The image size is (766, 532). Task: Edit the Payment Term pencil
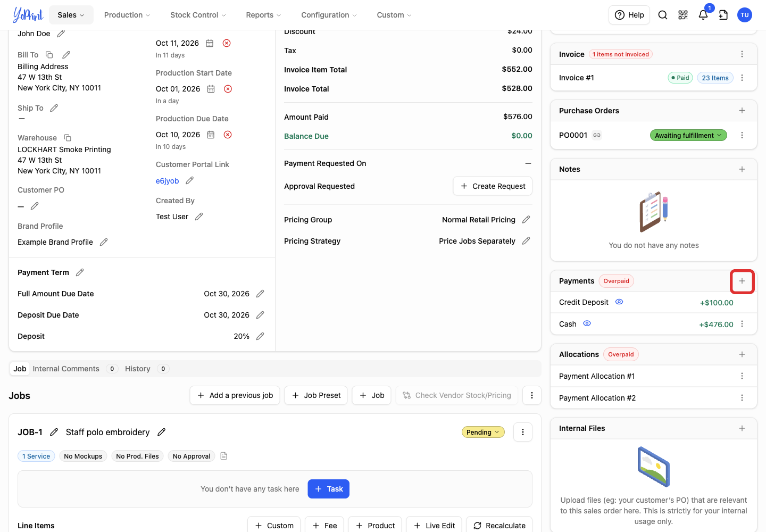click(80, 272)
